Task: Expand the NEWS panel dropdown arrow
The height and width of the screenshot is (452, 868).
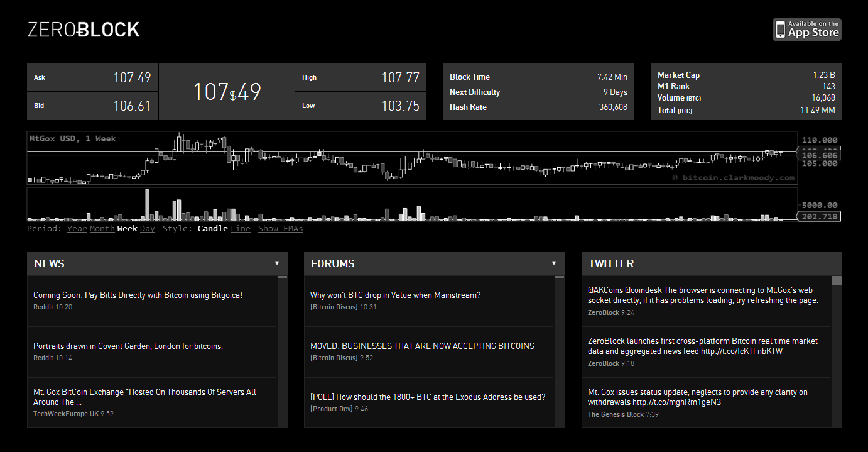Action: pos(277,263)
